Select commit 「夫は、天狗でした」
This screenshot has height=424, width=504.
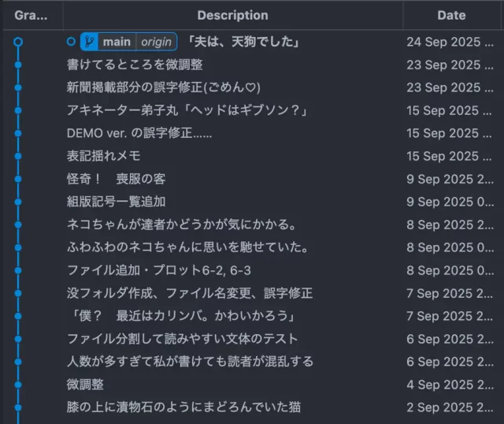pos(243,42)
